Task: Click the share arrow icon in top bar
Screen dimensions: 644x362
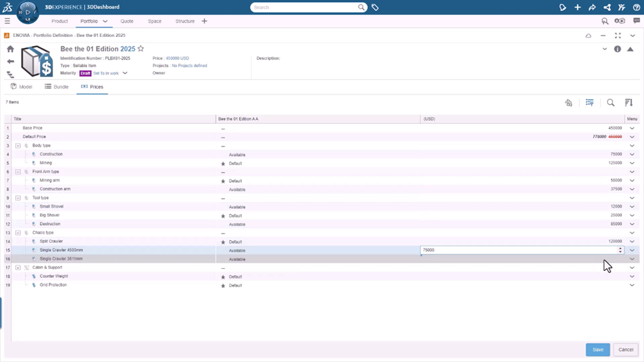Action: [592, 8]
